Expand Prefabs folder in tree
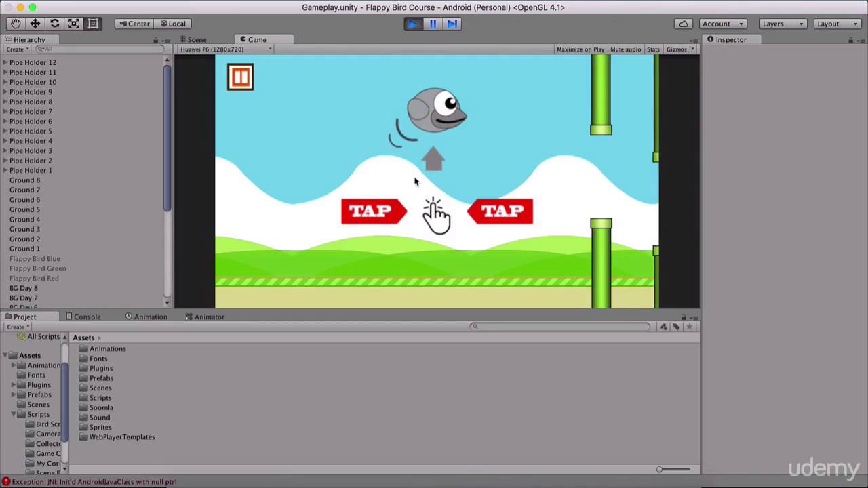 click(x=14, y=394)
